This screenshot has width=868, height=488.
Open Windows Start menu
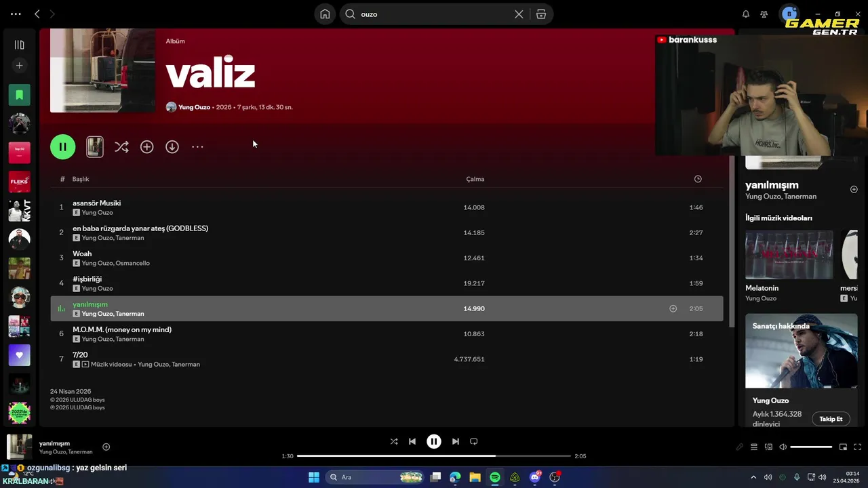point(314,477)
